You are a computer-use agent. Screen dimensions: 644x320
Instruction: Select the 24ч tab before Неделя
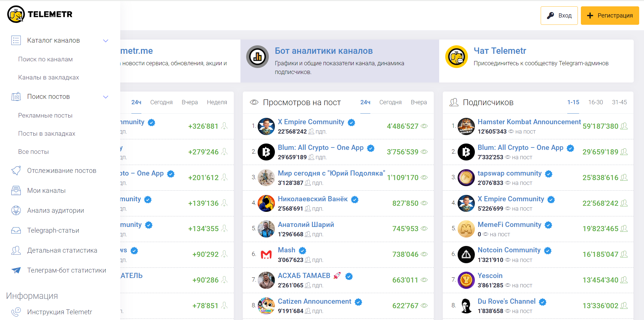[136, 102]
